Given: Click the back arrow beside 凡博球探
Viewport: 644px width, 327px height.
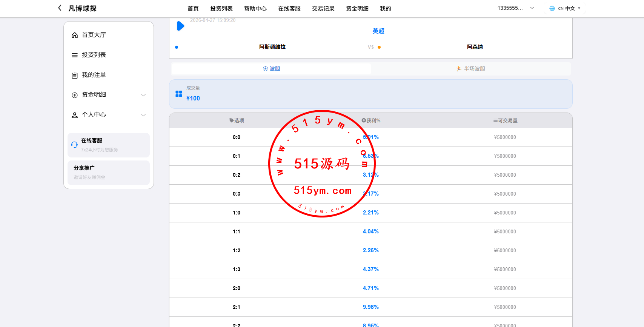Looking at the screenshot, I should [x=60, y=8].
